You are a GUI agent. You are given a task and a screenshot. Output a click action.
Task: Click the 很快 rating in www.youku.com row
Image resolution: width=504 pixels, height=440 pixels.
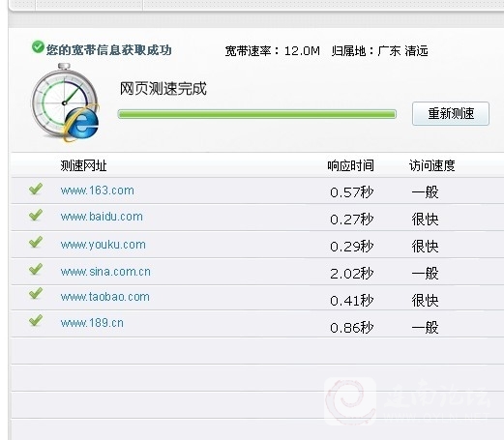(x=425, y=247)
